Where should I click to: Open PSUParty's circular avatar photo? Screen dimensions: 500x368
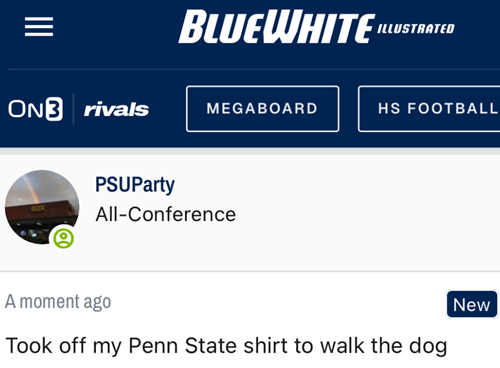[x=42, y=207]
